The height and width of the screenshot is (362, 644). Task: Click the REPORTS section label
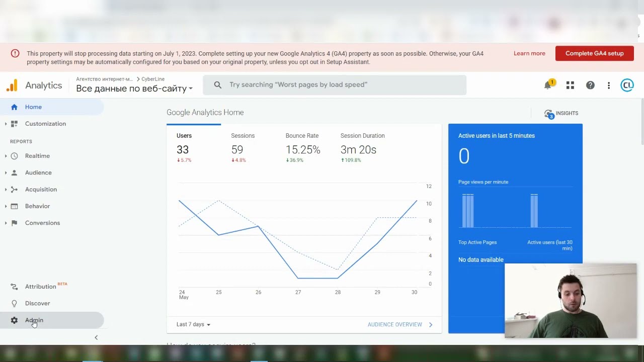pos(21,142)
